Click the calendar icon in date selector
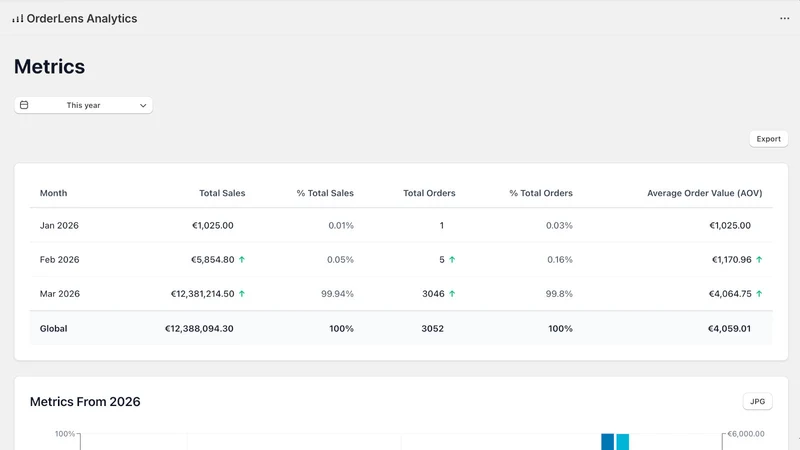The width and height of the screenshot is (800, 450). [x=24, y=105]
